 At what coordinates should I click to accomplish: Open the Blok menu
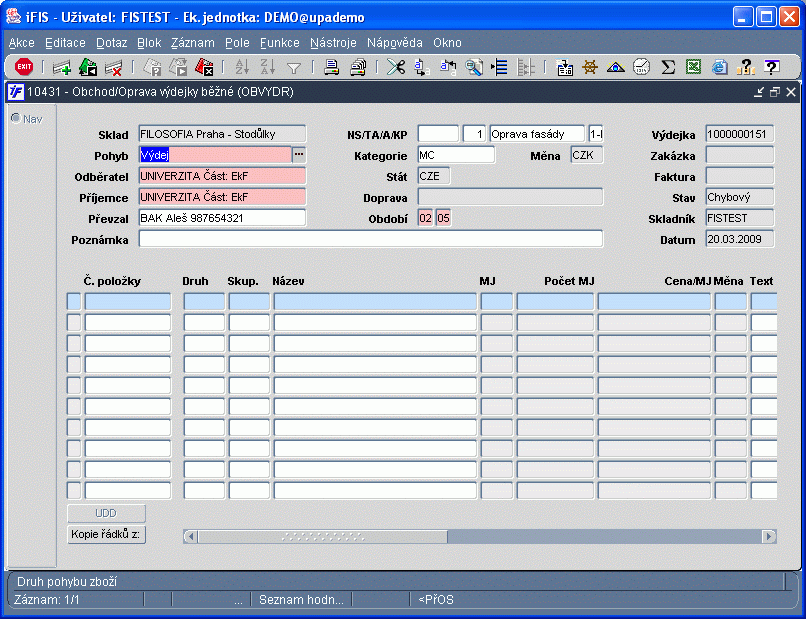149,43
